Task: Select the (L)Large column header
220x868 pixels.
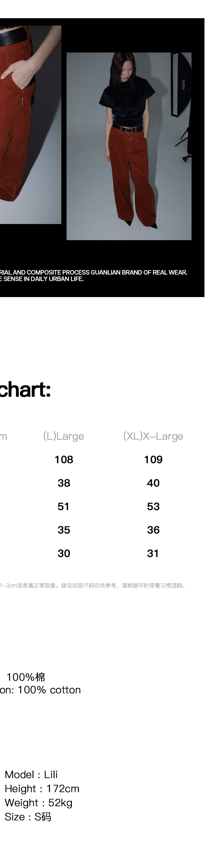Action: click(x=64, y=436)
